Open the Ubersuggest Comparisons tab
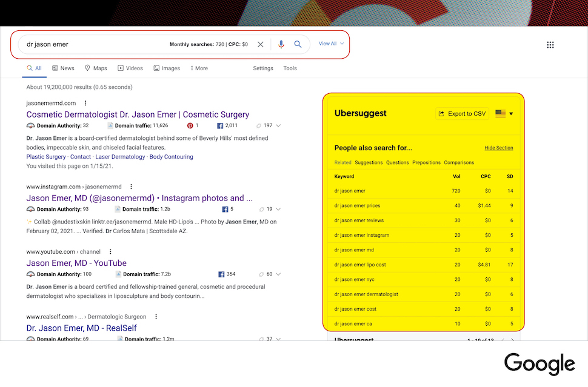This screenshot has height=387, width=588. pyautogui.click(x=459, y=162)
